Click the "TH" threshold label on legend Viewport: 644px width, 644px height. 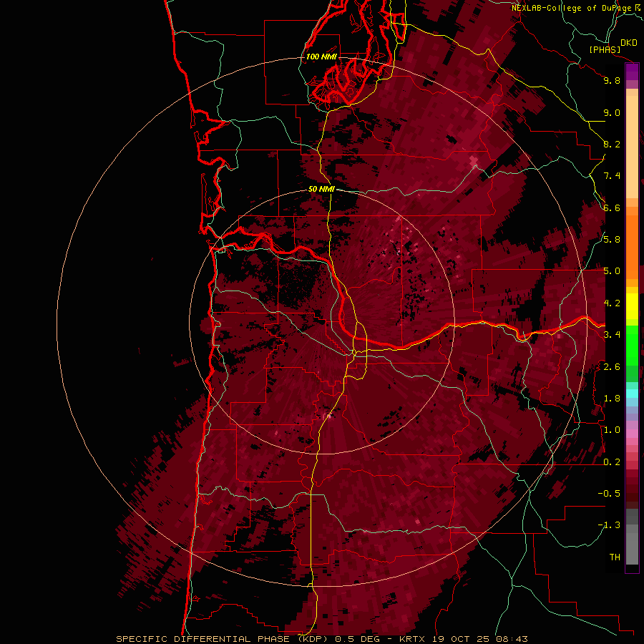coord(615,557)
